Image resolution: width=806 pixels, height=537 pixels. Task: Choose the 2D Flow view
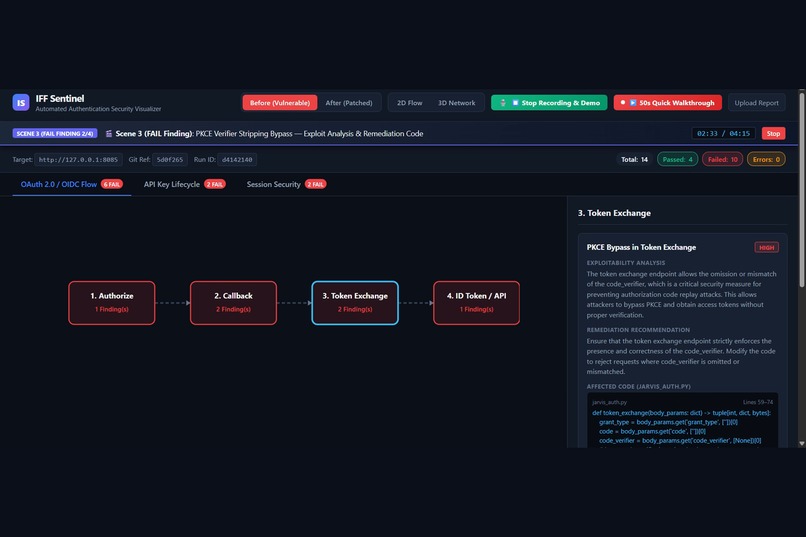coord(409,103)
